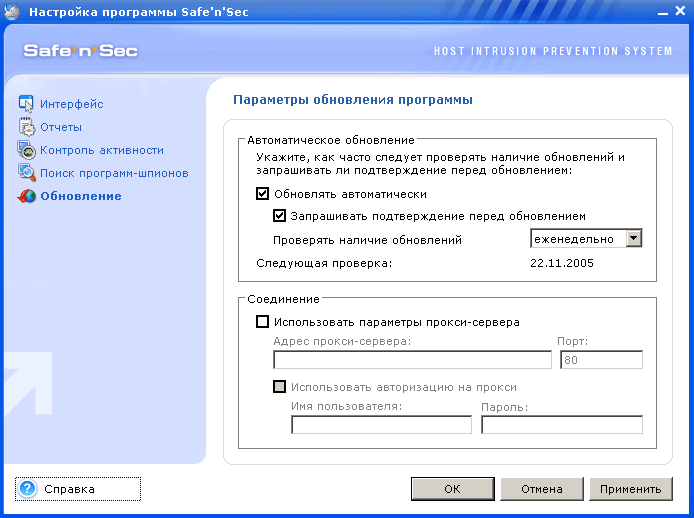Click the Соединение group title
This screenshot has height=518, width=694.
[x=283, y=299]
